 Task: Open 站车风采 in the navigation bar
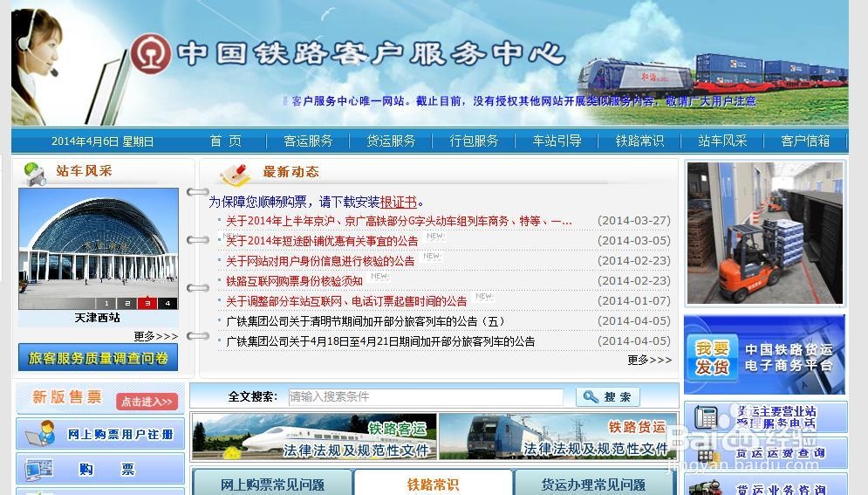(x=722, y=141)
